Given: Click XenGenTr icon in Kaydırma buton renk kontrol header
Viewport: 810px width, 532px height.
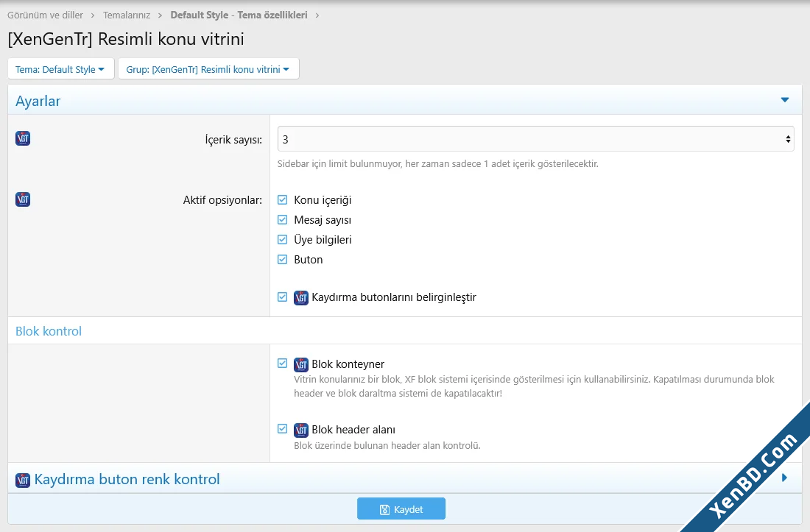Looking at the screenshot, I should click(x=23, y=480).
